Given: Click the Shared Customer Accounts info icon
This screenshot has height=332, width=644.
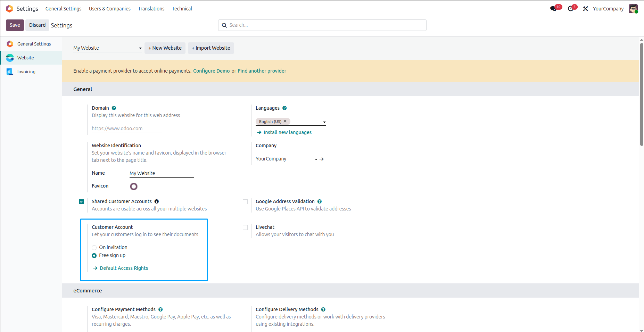Looking at the screenshot, I should tap(157, 201).
